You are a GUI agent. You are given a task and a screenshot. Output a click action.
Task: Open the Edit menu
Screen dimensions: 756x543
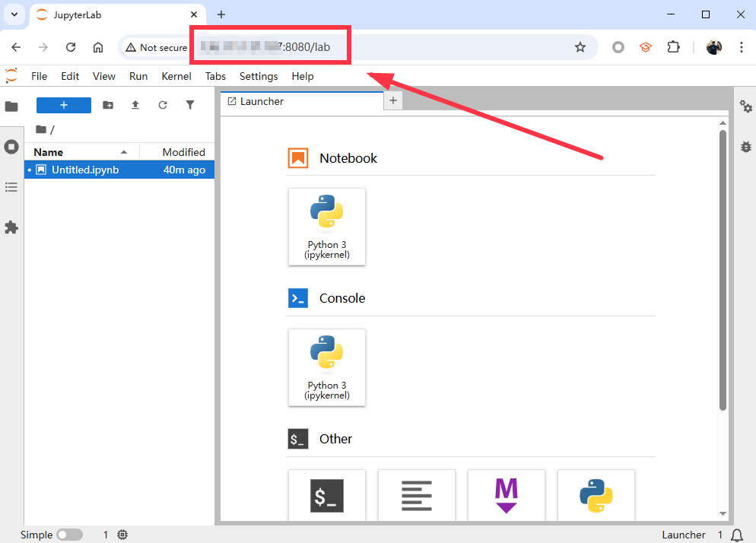click(70, 76)
